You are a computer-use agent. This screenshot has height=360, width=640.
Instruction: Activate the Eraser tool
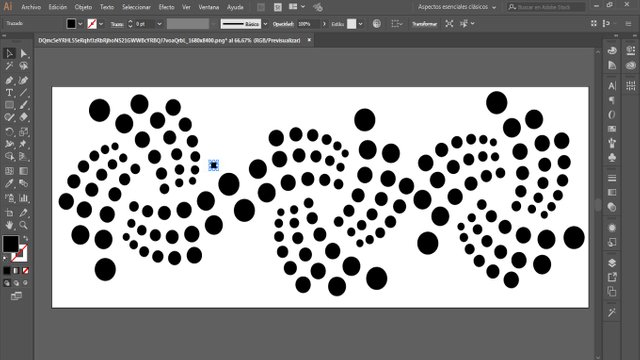click(x=23, y=118)
